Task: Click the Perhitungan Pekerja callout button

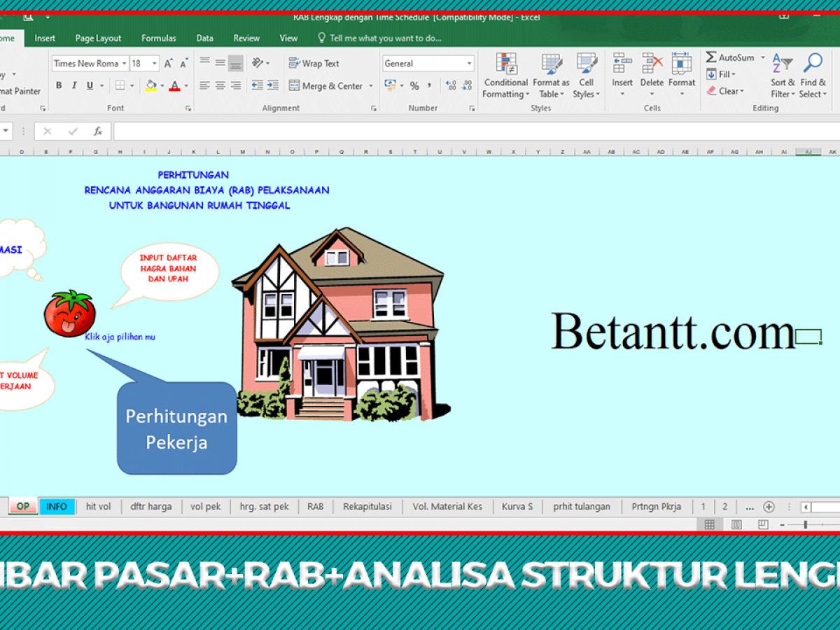Action: click(x=176, y=428)
